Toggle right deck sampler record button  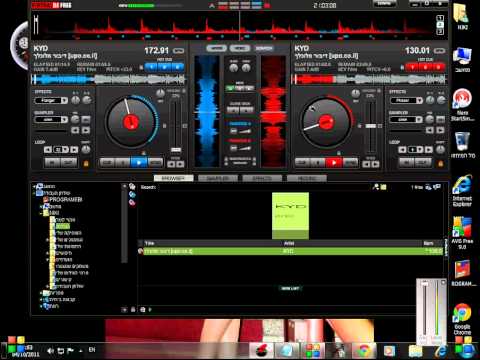(x=441, y=120)
